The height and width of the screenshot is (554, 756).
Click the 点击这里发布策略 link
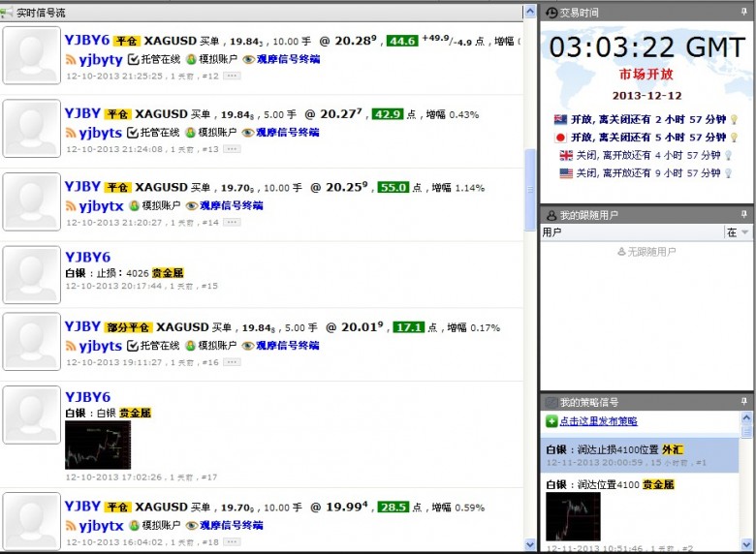(598, 421)
